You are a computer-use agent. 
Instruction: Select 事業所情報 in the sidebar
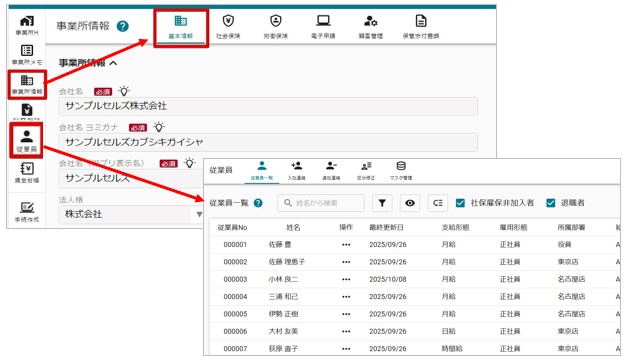[x=27, y=84]
